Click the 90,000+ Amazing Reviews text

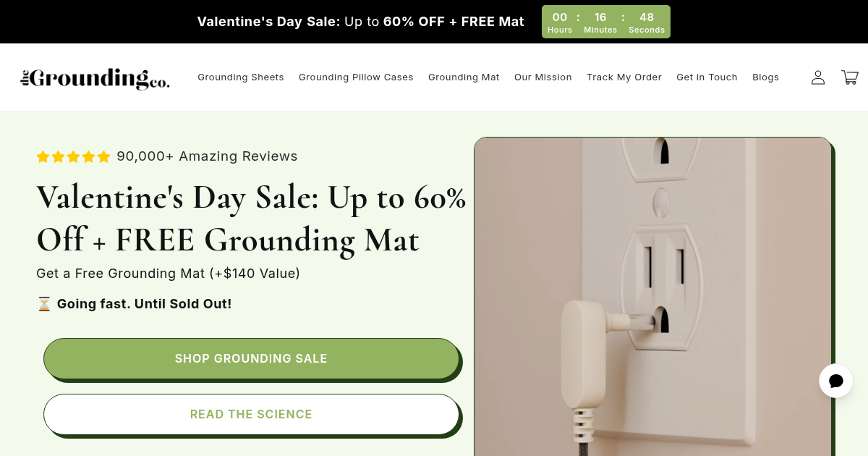(207, 156)
